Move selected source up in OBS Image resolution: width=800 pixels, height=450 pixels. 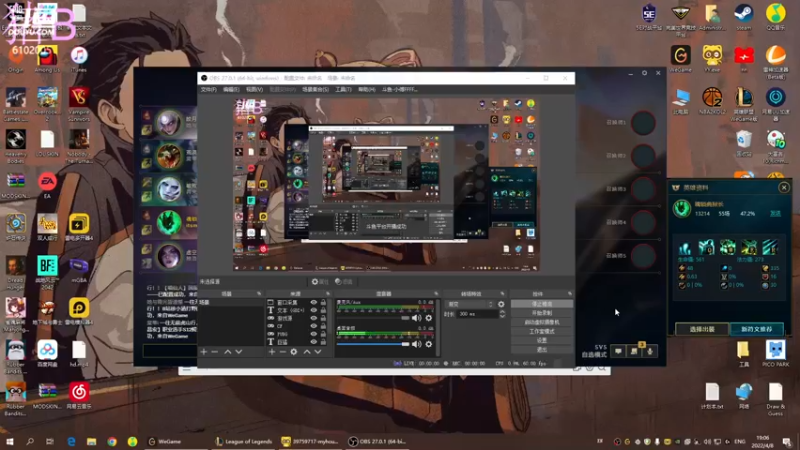(x=307, y=352)
